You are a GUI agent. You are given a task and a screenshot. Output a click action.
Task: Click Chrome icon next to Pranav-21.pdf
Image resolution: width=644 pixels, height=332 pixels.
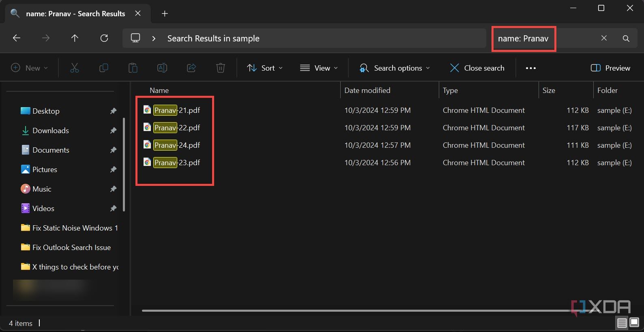(147, 110)
